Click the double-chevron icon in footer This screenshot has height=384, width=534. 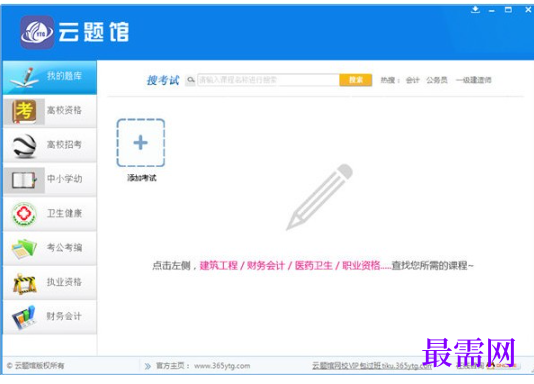pos(147,366)
